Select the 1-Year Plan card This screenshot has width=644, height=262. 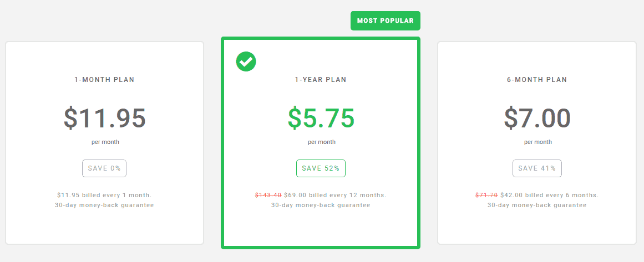click(x=321, y=230)
